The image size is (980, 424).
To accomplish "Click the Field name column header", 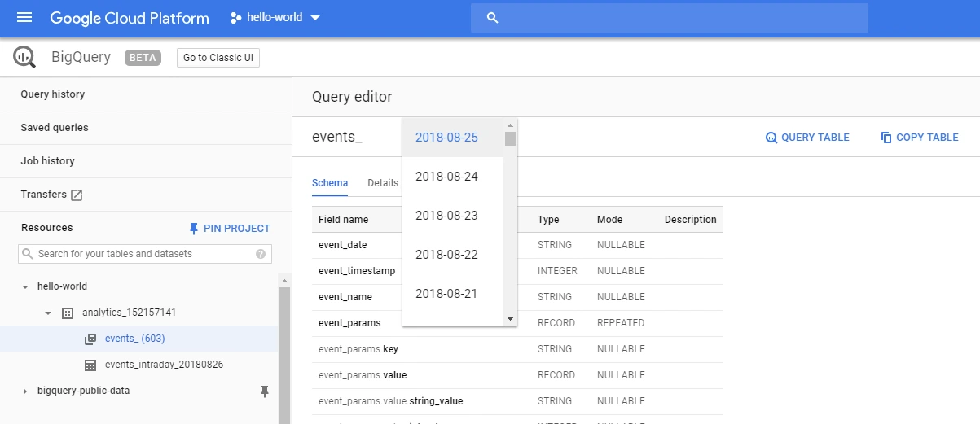I will coord(343,220).
